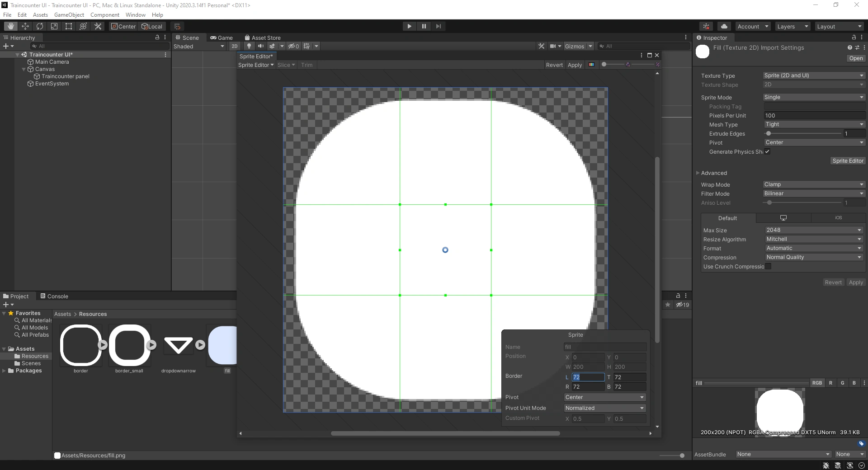Switch to the Console tab

point(54,296)
